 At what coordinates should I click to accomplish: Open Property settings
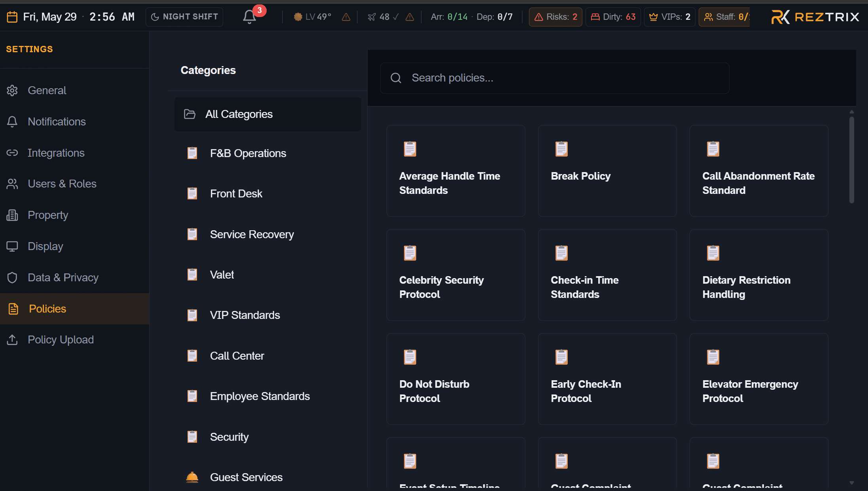click(75, 215)
